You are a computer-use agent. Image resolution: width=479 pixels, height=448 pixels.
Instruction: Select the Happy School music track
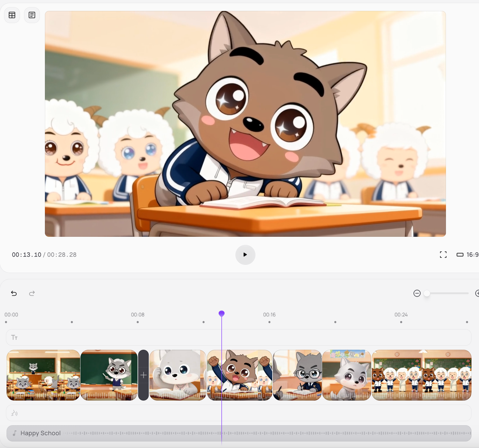239,433
